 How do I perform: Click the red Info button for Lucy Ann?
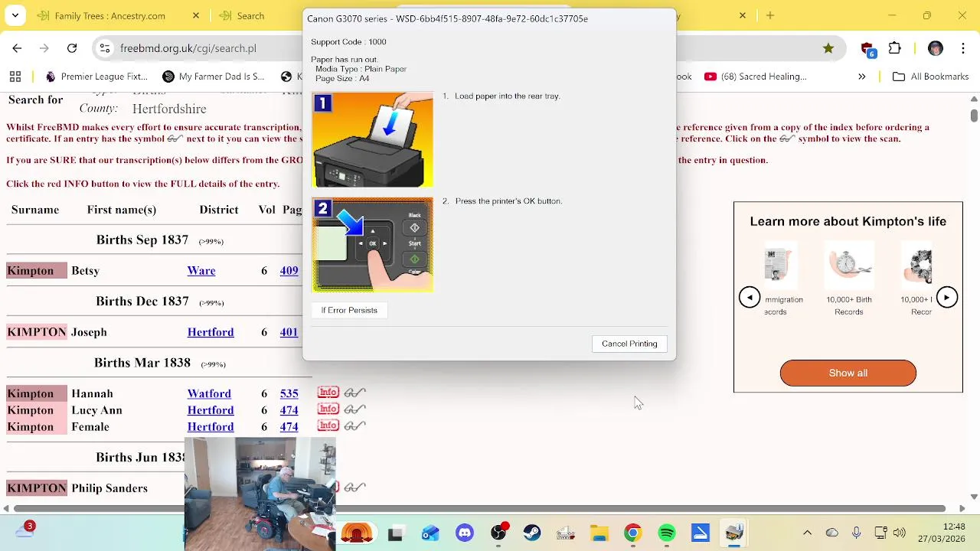328,409
